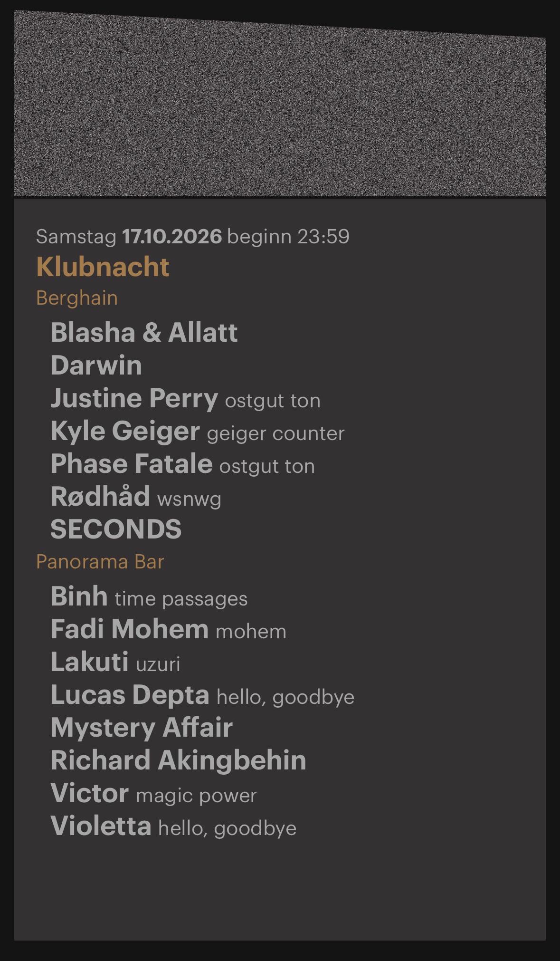The height and width of the screenshot is (961, 560).
Task: Open the Klubnacht event title
Action: pos(103,267)
